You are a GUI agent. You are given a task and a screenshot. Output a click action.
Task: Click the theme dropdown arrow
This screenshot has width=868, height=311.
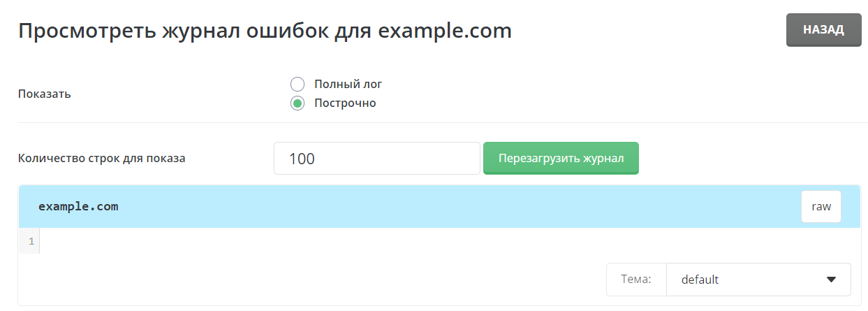[831, 280]
